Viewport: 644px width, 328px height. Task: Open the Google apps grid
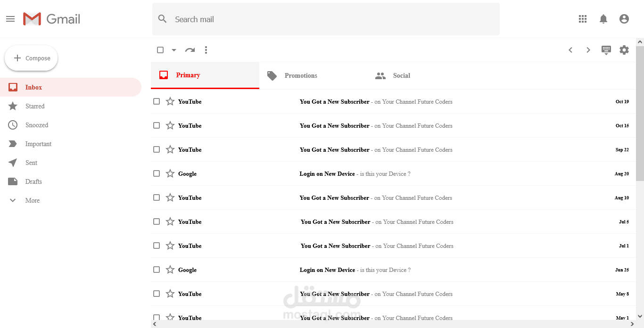click(x=583, y=19)
